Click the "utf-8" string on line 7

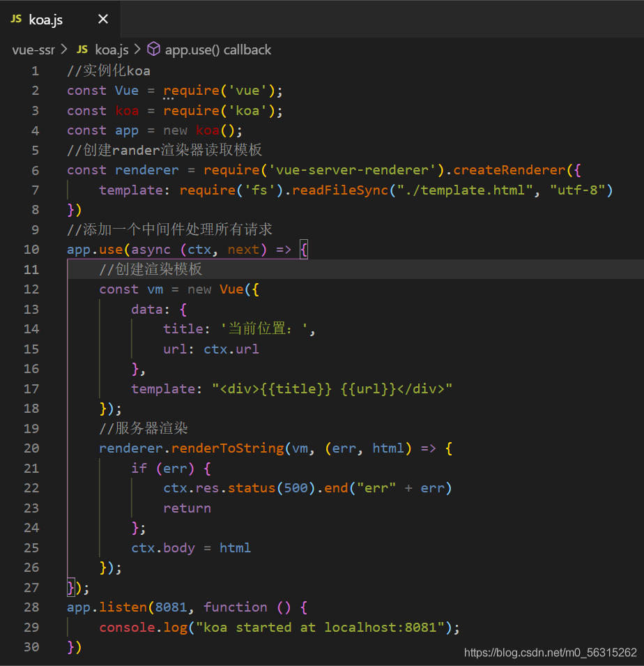pyautogui.click(x=577, y=190)
